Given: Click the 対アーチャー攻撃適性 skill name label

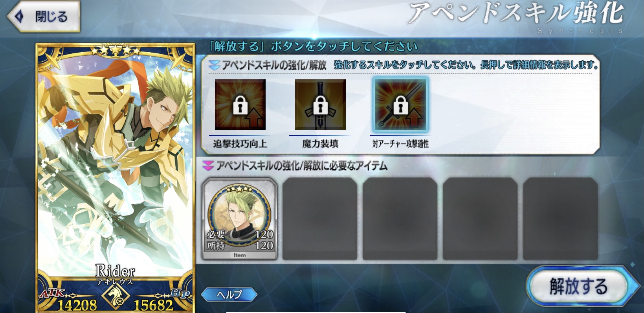Looking at the screenshot, I should pos(400,144).
